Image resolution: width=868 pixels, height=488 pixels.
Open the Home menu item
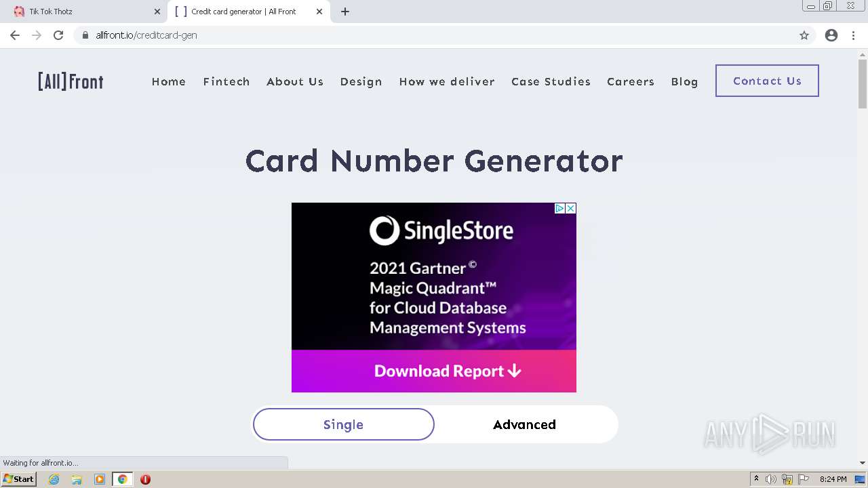169,81
